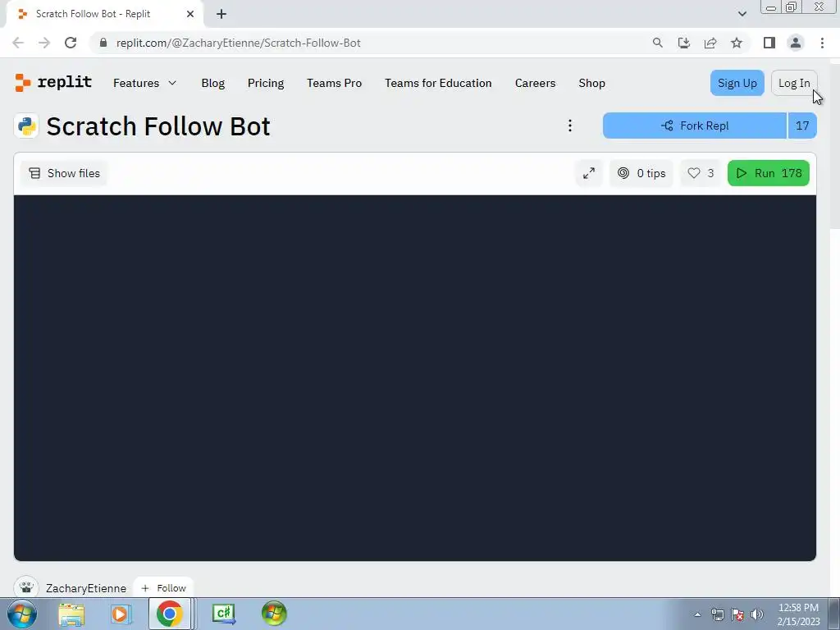
Task: Click the Python language icon
Action: [x=26, y=126]
